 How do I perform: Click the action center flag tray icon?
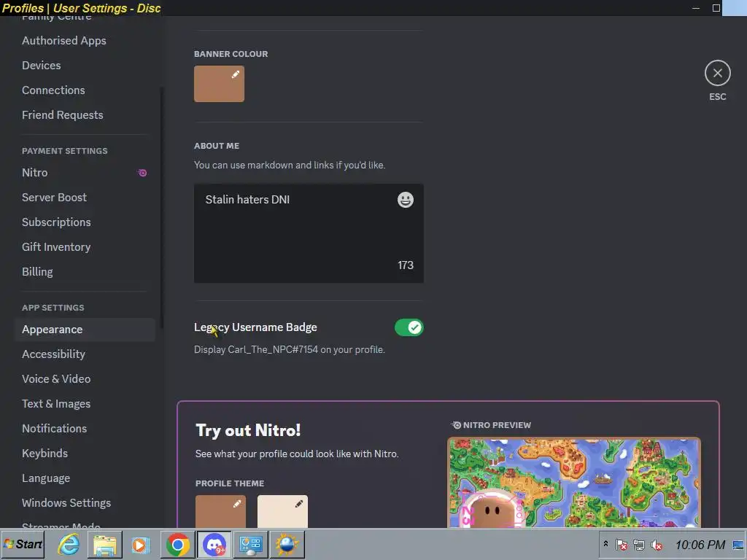pos(622,545)
